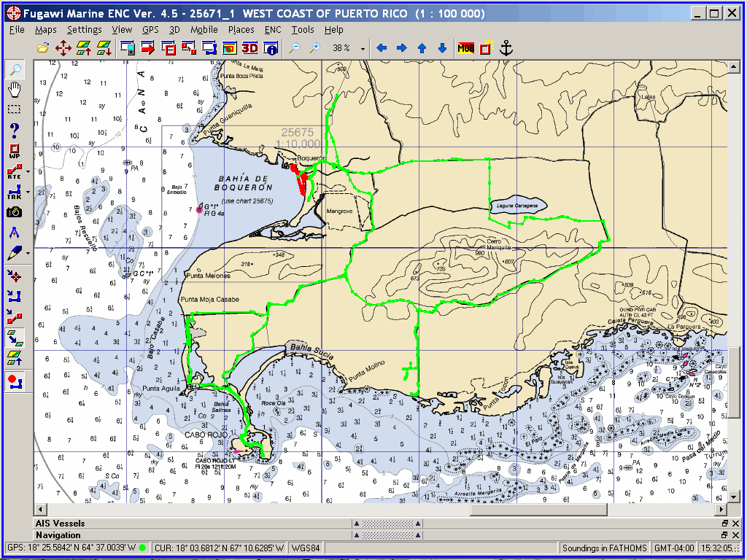
Task: Pan the chart right with the blue arrow
Action: (402, 48)
